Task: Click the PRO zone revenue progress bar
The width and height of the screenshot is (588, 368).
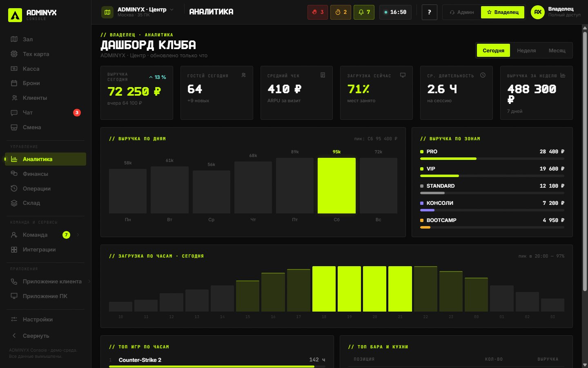Action: click(492, 159)
